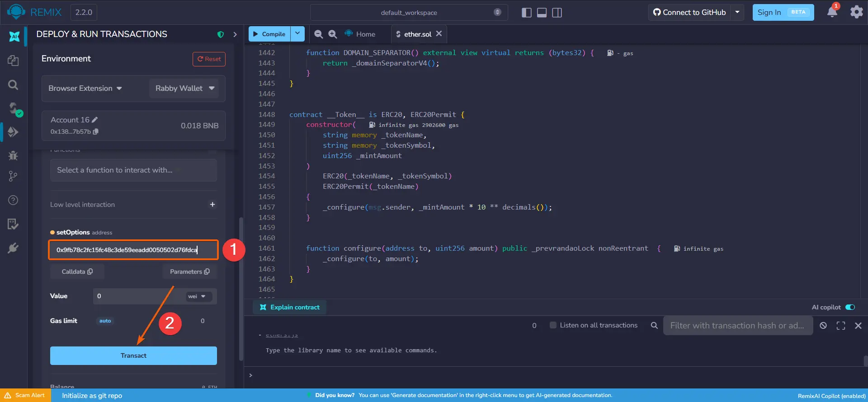
Task: Open the Compile options dropdown arrow
Action: (297, 34)
